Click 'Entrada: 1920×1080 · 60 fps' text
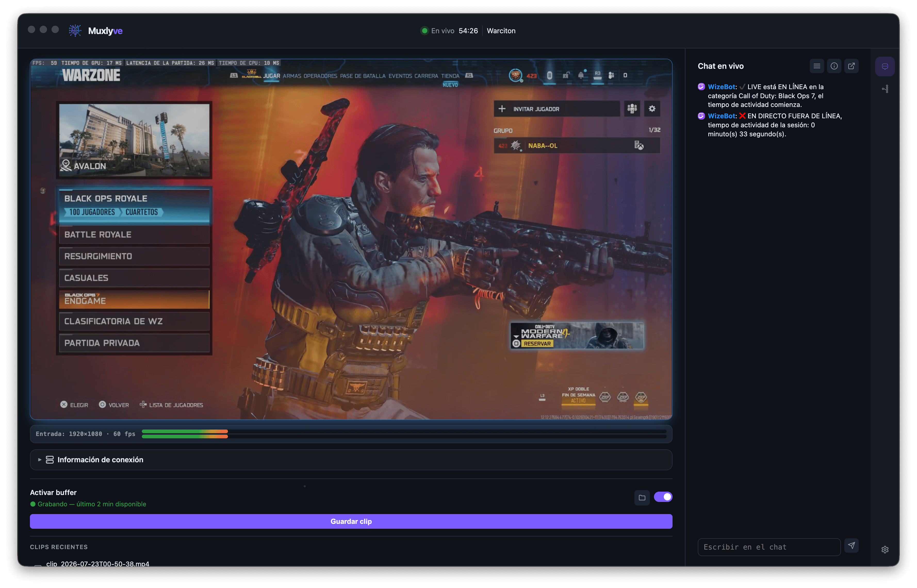This screenshot has height=588, width=917. pyautogui.click(x=85, y=434)
